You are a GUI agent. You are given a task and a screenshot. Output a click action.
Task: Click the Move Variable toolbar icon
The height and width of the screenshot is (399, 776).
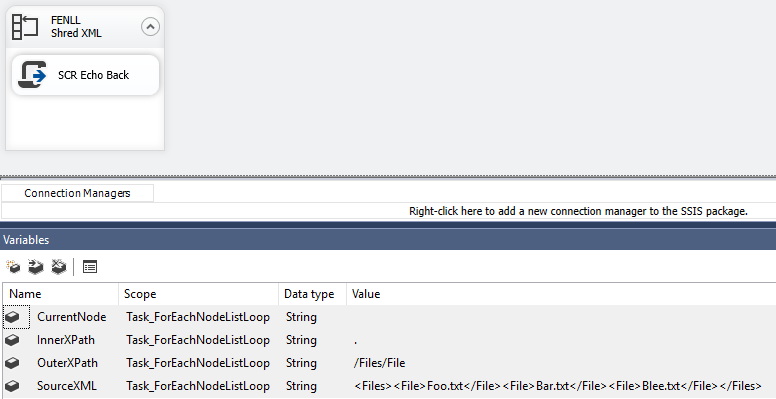pos(36,267)
